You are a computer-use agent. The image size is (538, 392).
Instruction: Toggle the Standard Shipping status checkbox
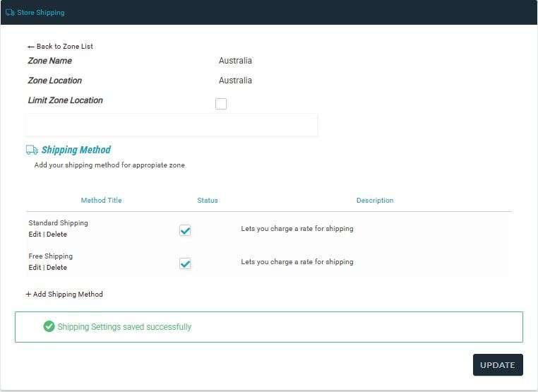pyautogui.click(x=185, y=230)
